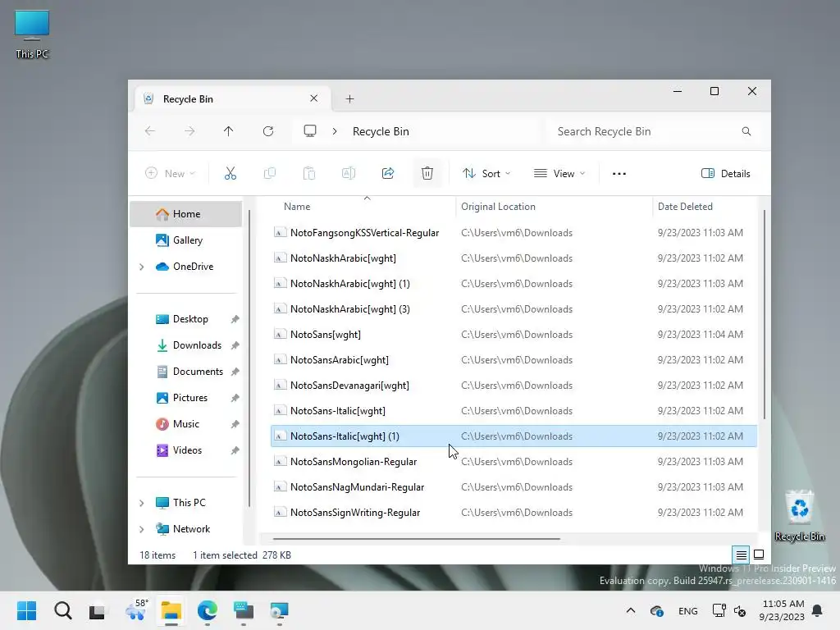Refresh the Recycle Bin view
This screenshot has width=840, height=630.
coord(268,131)
